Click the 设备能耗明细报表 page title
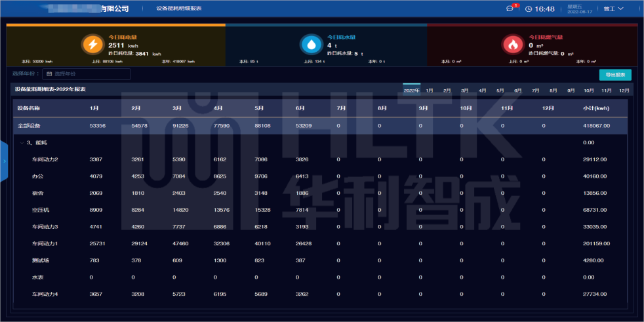 point(179,9)
